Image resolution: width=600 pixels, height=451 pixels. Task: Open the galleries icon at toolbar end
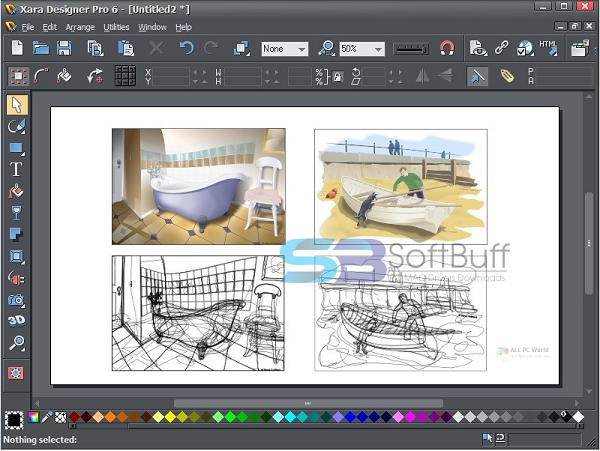point(580,49)
